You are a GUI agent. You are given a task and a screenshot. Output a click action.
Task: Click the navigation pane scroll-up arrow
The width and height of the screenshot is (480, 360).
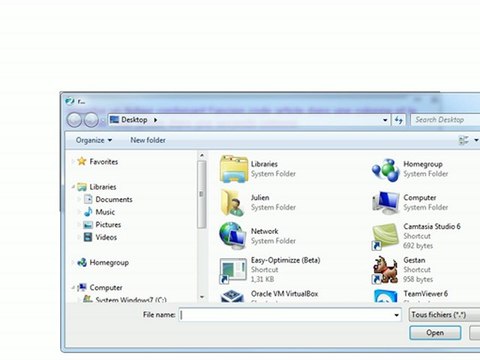(x=202, y=155)
